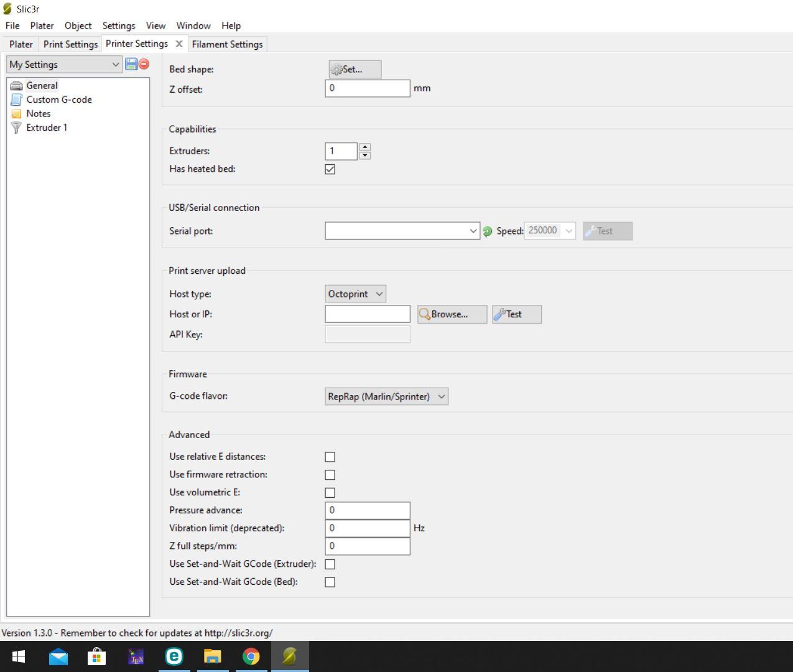
Task: Open Edge browser from taskbar
Action: click(x=174, y=656)
